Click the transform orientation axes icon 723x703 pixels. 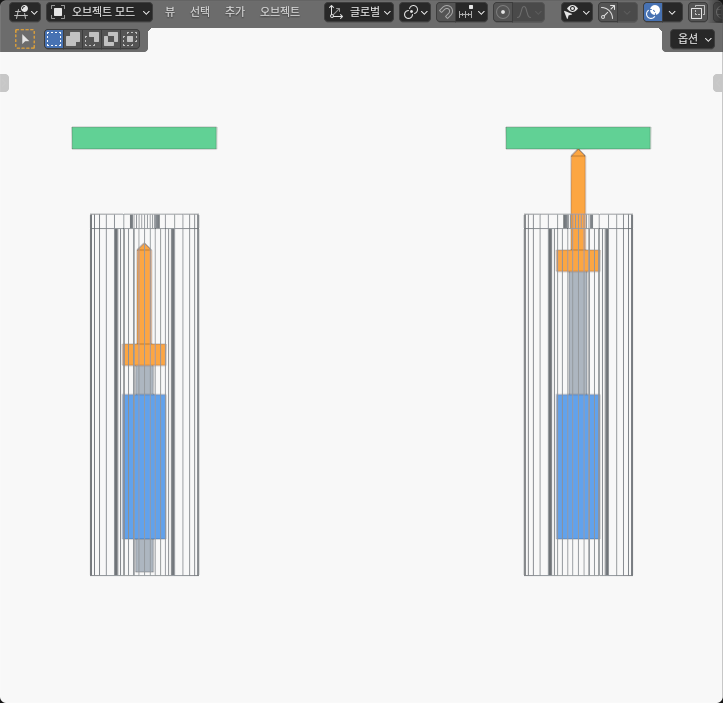336,12
